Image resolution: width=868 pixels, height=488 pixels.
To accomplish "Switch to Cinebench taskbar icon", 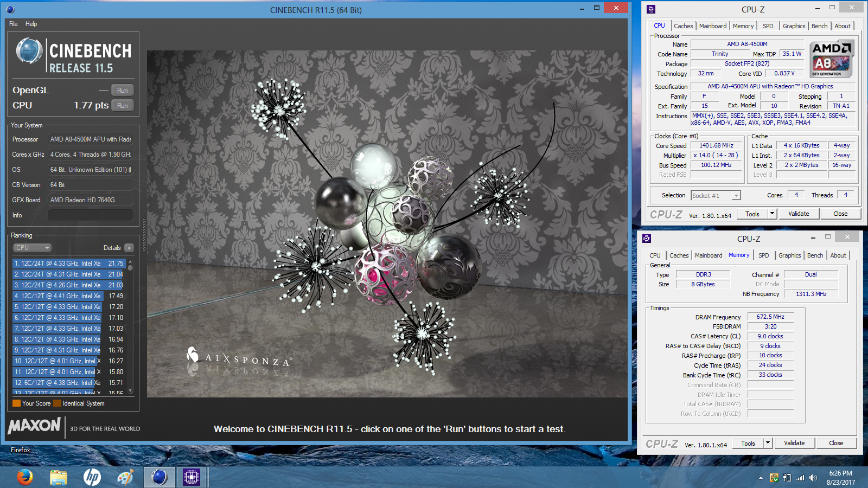I will 159,477.
